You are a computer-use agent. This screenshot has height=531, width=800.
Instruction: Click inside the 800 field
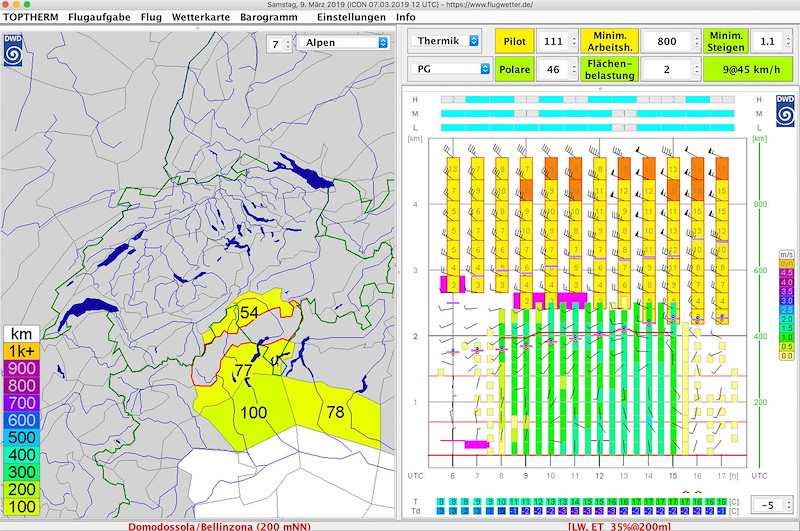pos(666,41)
